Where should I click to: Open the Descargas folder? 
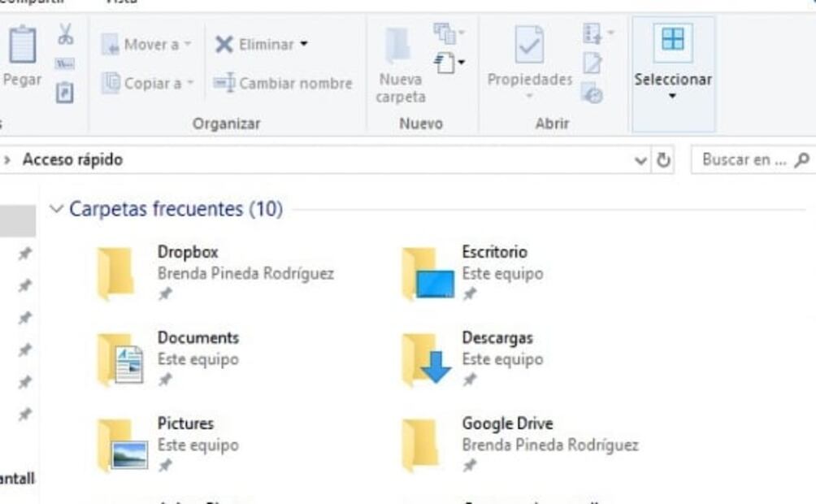click(x=420, y=358)
